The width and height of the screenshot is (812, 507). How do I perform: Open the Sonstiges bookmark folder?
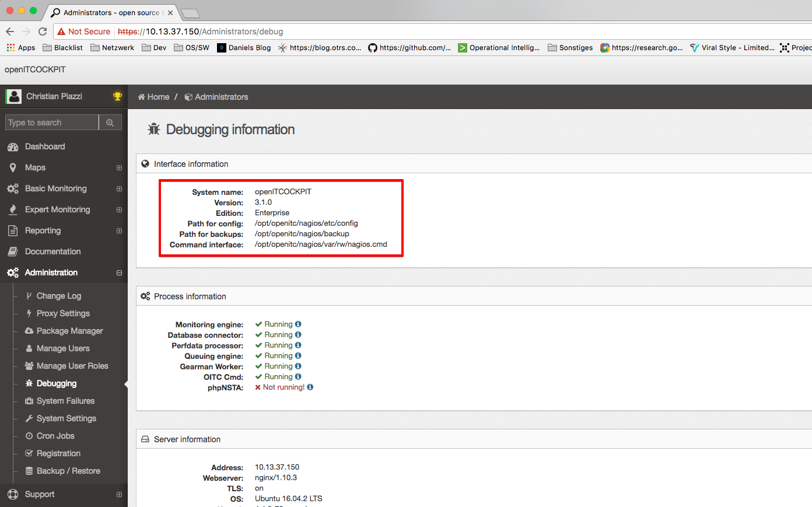coord(570,48)
